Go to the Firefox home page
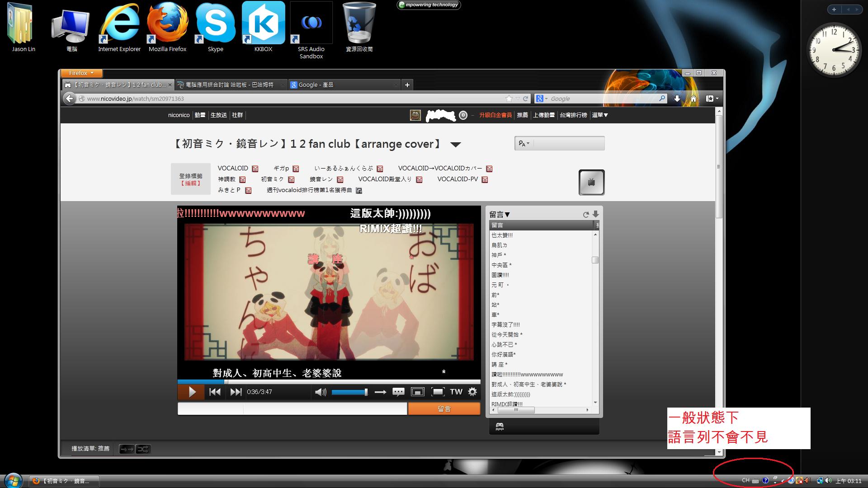 (693, 99)
